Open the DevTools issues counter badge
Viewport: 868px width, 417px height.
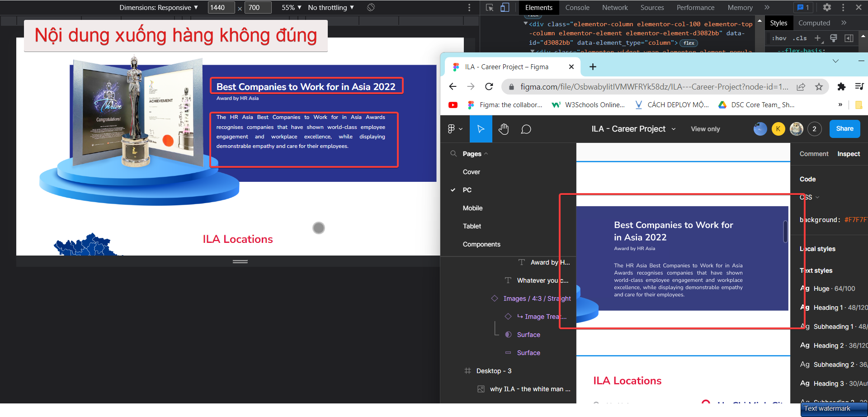point(803,8)
